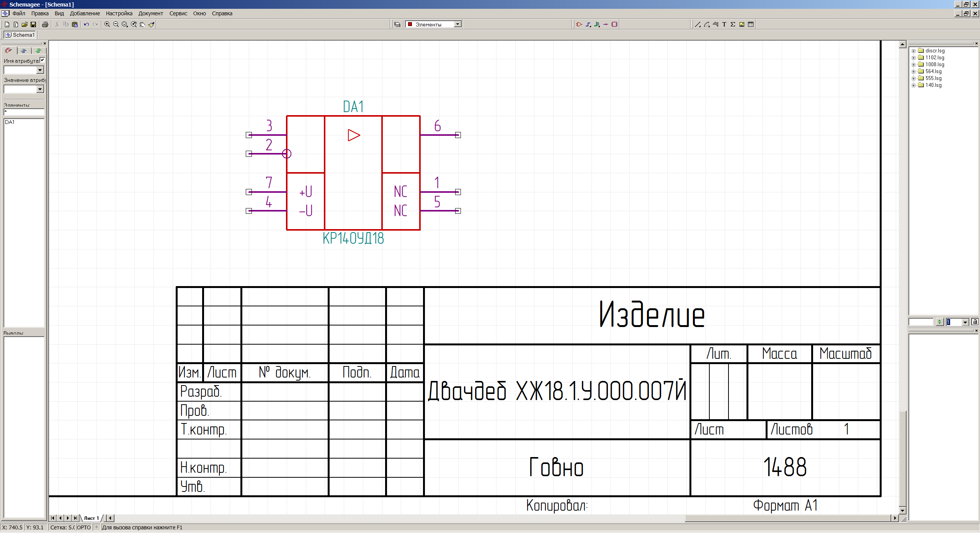Click the Undo arrow icon

pos(87,24)
